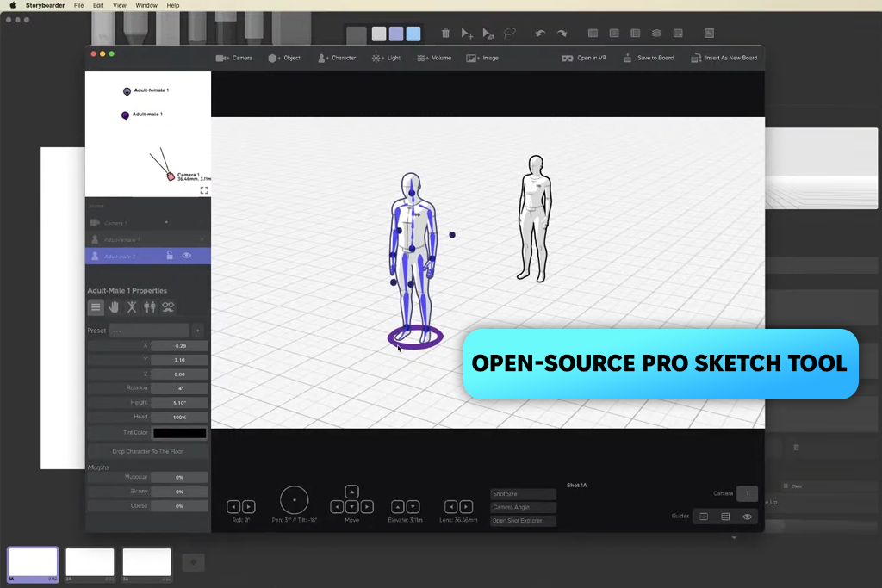Open the Camera Angle dropdown
The width and height of the screenshot is (882, 588).
[x=523, y=507]
